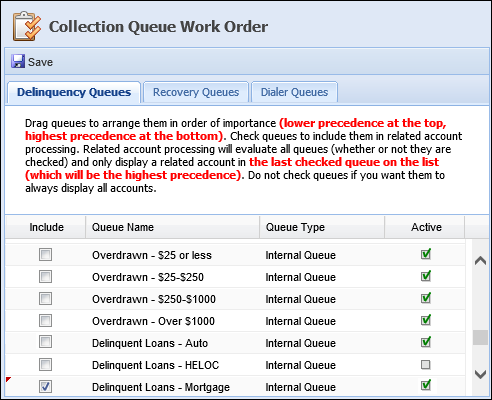Open the Dialer Queues tab
This screenshot has width=492, height=400.
click(x=294, y=92)
